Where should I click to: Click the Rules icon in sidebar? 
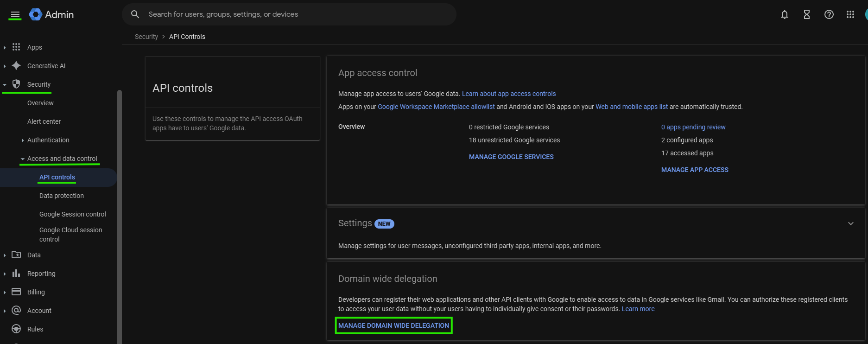(16, 329)
